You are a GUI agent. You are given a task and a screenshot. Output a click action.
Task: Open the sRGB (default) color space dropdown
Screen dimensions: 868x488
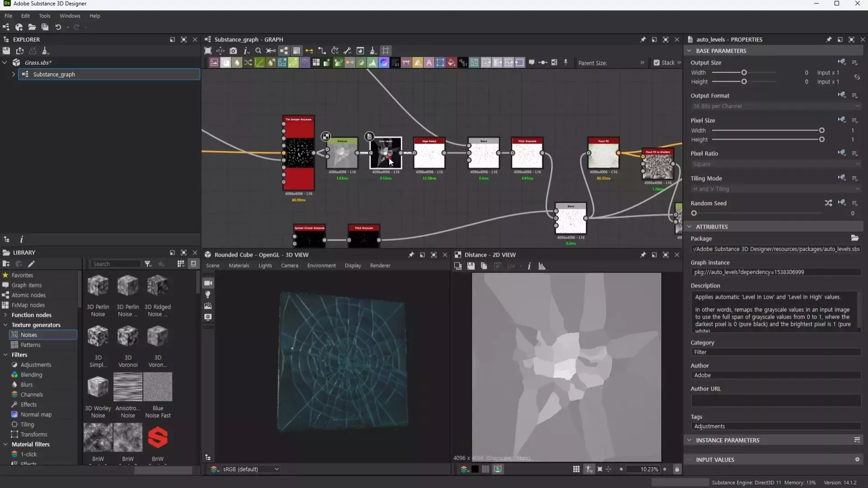tap(251, 469)
